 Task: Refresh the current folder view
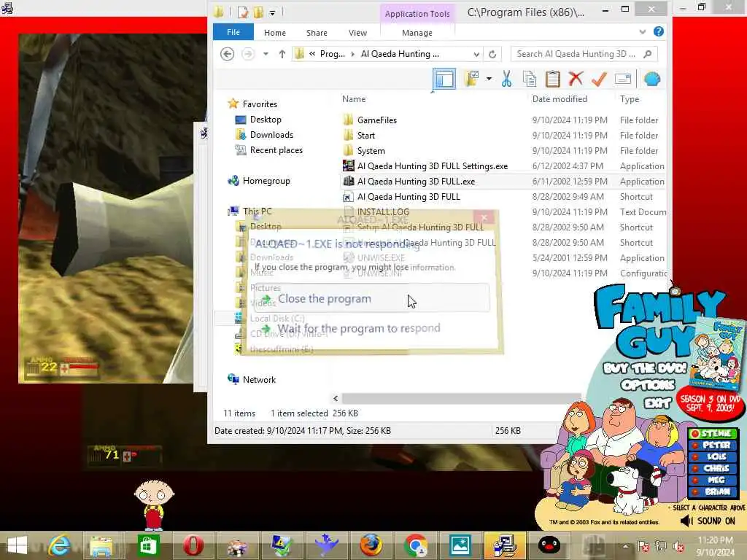[492, 54]
